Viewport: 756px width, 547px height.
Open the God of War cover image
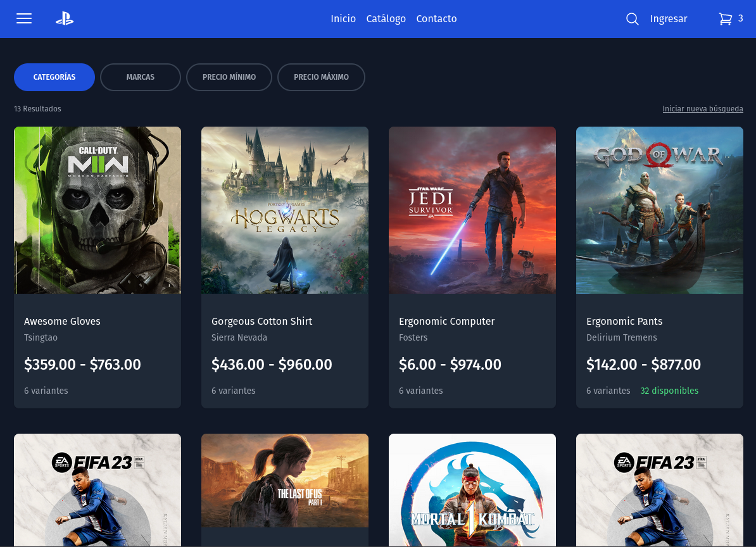pos(660,210)
